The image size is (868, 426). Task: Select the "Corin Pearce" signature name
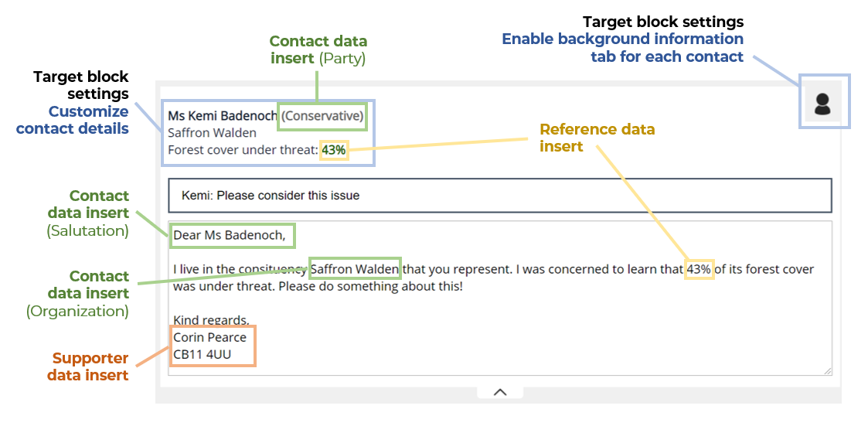209,337
